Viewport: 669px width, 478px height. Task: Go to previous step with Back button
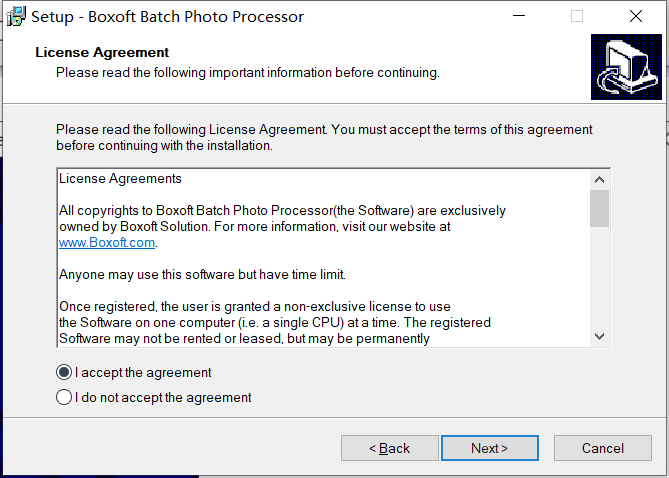point(390,448)
